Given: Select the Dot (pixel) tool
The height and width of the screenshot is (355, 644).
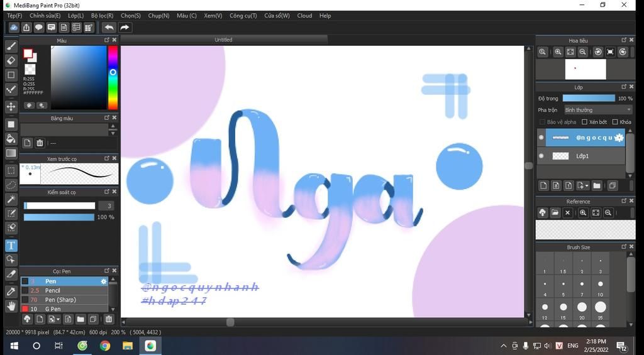Looking at the screenshot, I should tap(11, 75).
